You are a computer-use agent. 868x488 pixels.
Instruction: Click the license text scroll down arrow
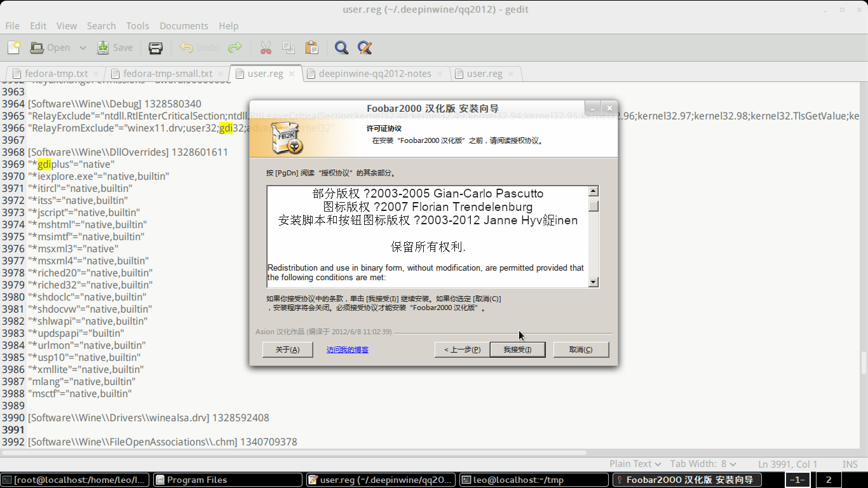click(593, 282)
